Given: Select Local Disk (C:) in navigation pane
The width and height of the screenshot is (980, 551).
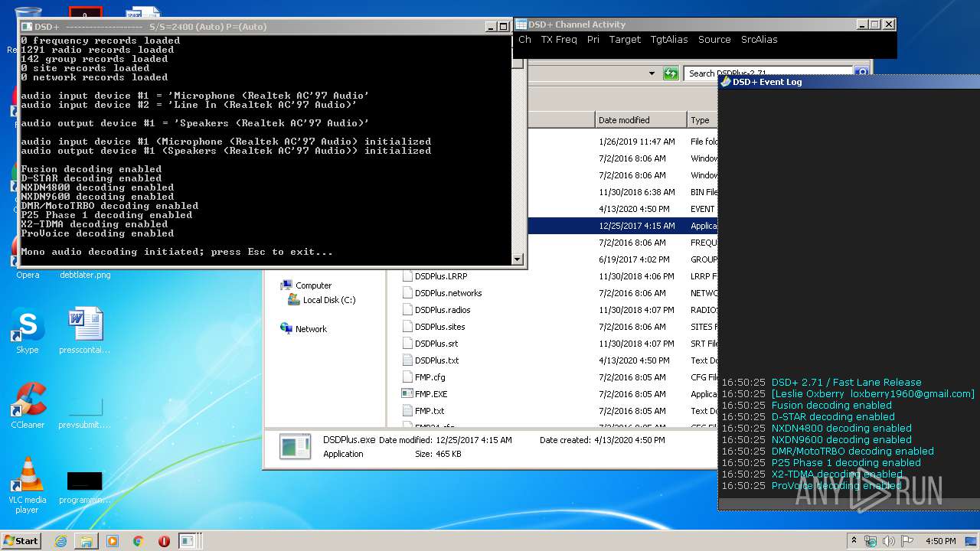Looking at the screenshot, I should 329,300.
